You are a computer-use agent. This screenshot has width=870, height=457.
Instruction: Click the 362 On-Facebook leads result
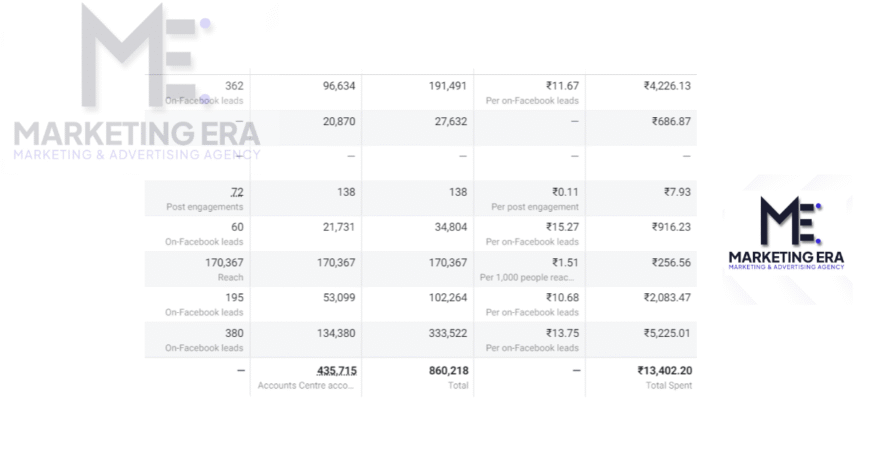(234, 86)
